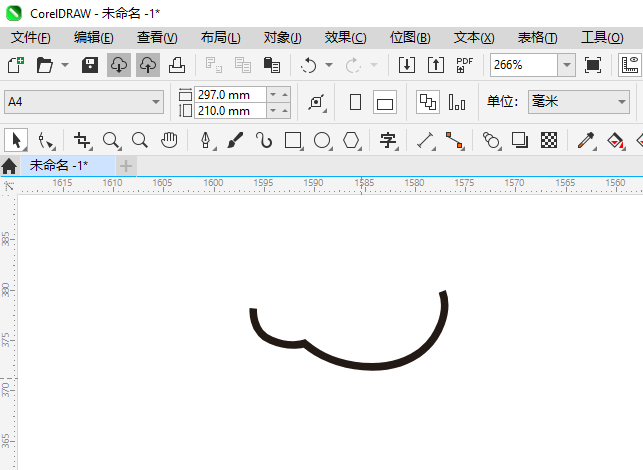Click the page height field 210.0 mm
Viewport: 643px width, 470px height.
(x=230, y=111)
